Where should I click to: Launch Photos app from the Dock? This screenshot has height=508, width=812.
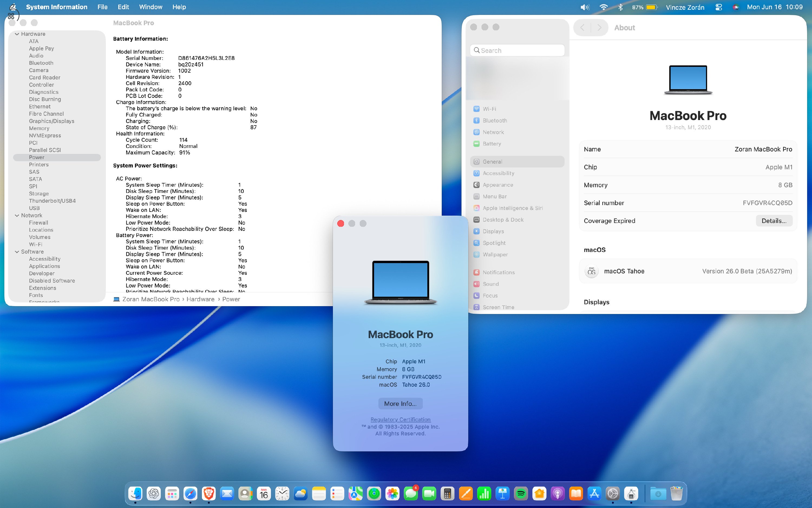click(392, 494)
